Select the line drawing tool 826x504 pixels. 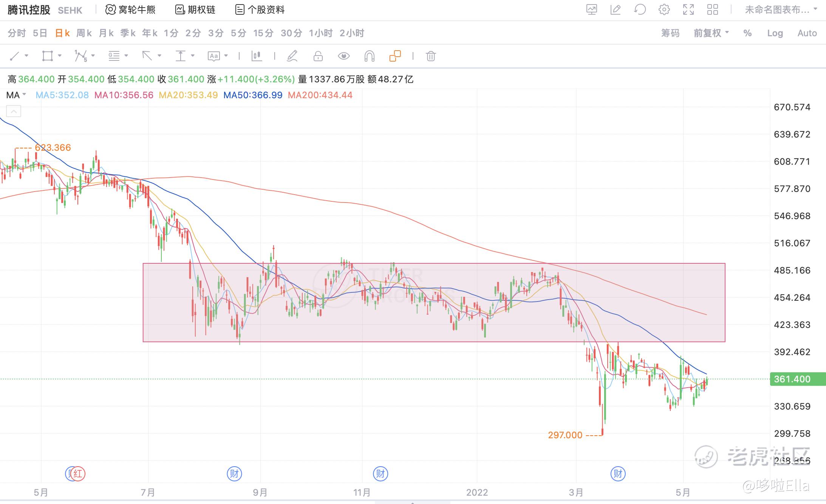(14, 56)
